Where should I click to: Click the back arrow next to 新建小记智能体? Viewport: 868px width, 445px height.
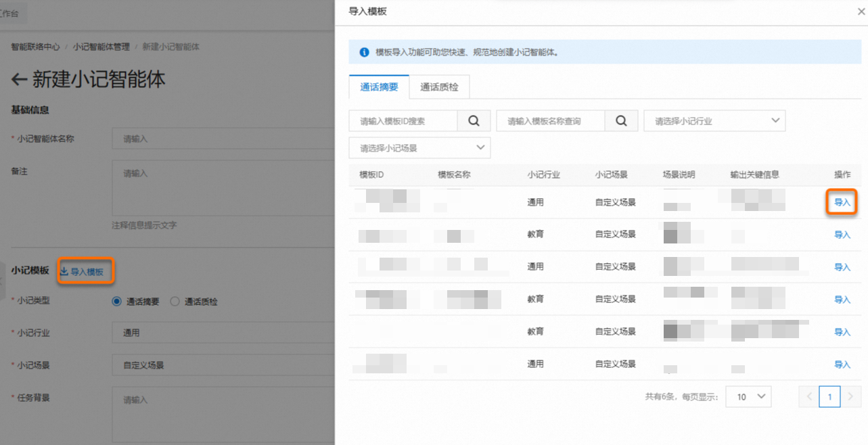19,80
